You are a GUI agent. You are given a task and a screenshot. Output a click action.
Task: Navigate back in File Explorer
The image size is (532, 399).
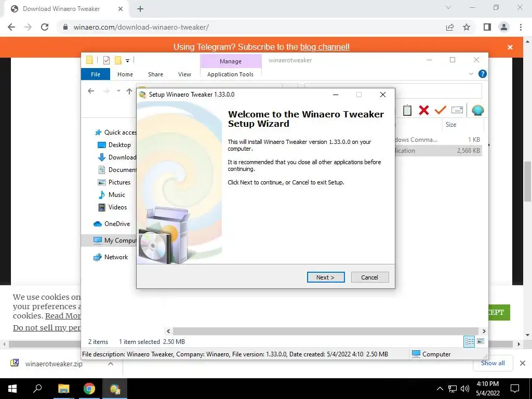(x=90, y=91)
